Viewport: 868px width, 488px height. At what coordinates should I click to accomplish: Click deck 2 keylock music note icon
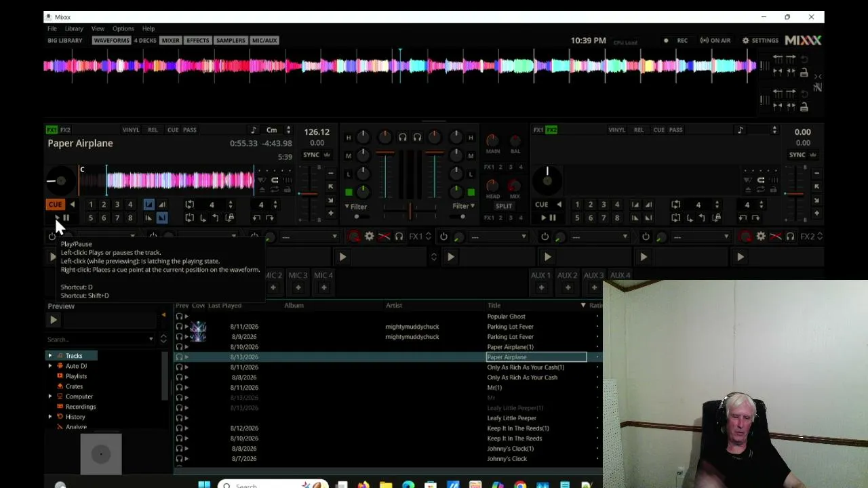(741, 130)
